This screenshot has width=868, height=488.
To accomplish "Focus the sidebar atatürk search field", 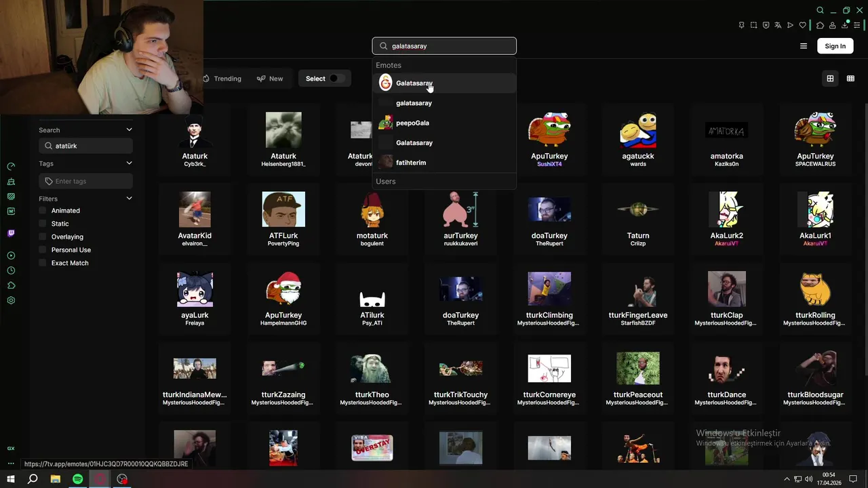I will coord(85,146).
